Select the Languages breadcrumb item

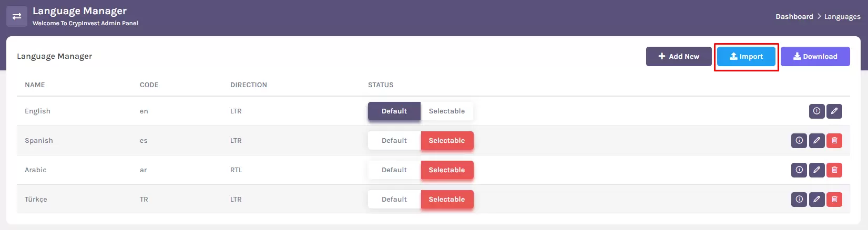pyautogui.click(x=842, y=17)
